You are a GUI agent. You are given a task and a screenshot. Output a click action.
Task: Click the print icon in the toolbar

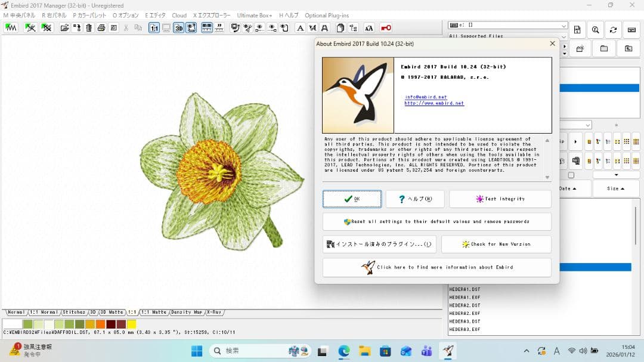[x=101, y=28]
